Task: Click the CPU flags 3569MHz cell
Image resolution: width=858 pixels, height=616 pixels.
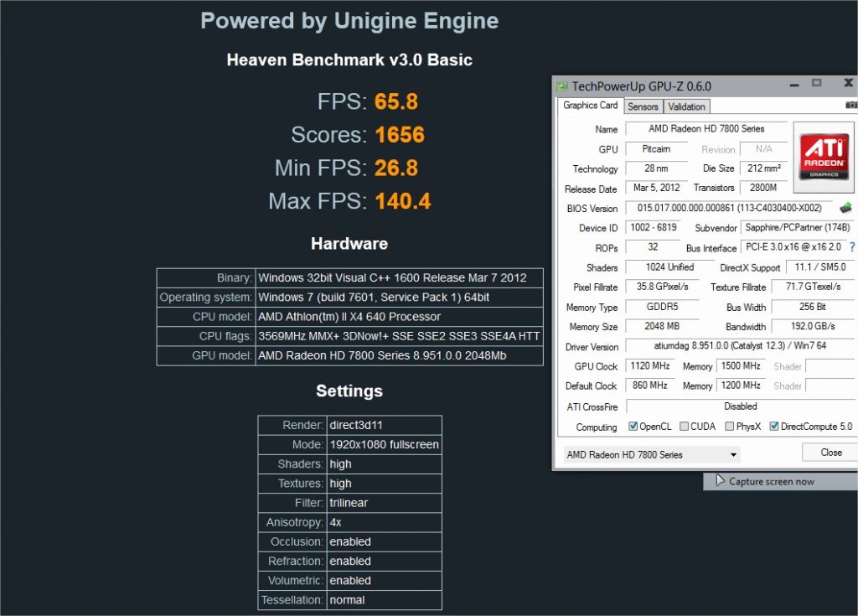Action: 399,336
